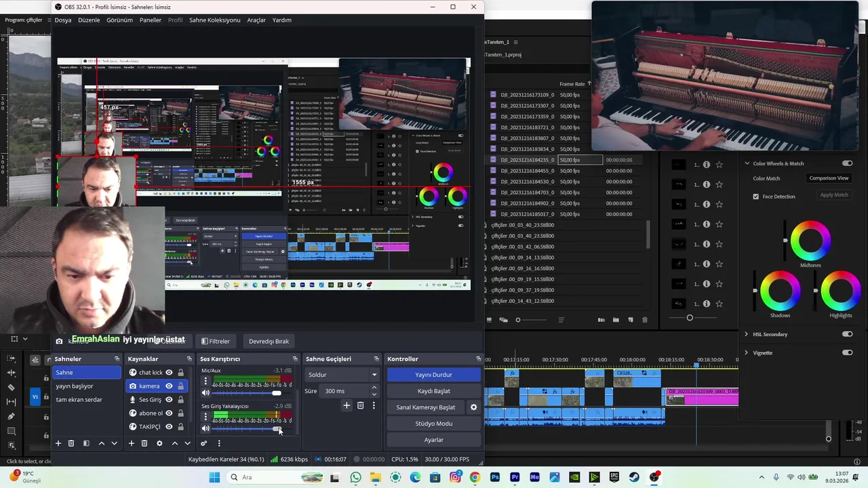Toggle the Vignette switch in Premiere
868x488 pixels.
coord(847,352)
